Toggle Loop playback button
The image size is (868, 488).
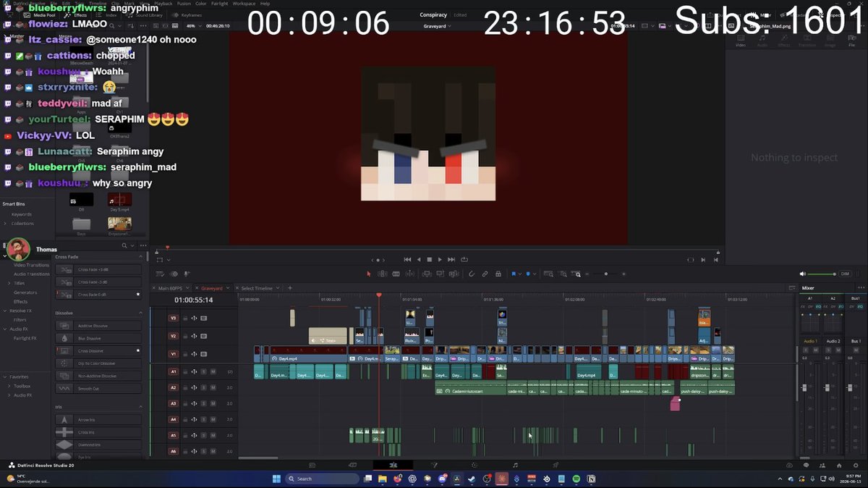464,259
